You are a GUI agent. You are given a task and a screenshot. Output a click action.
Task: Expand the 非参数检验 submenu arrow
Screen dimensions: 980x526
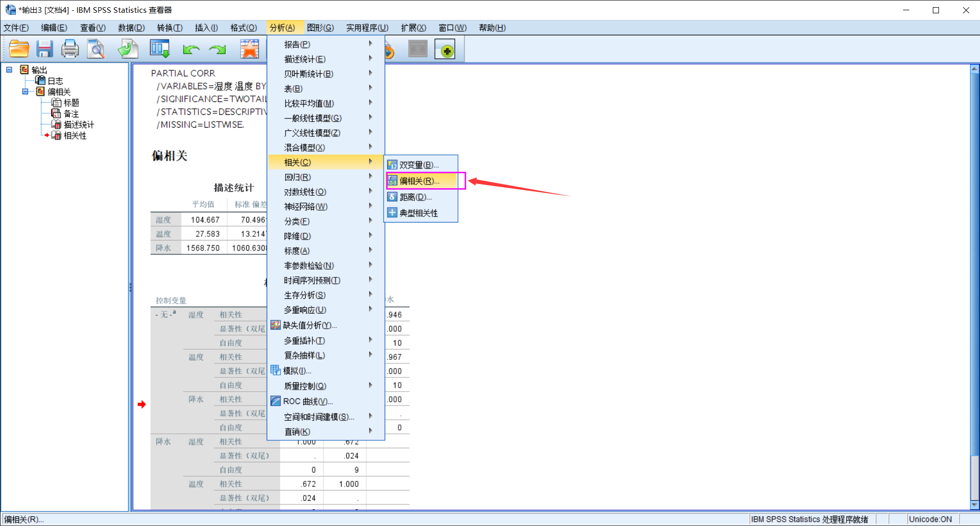point(370,266)
